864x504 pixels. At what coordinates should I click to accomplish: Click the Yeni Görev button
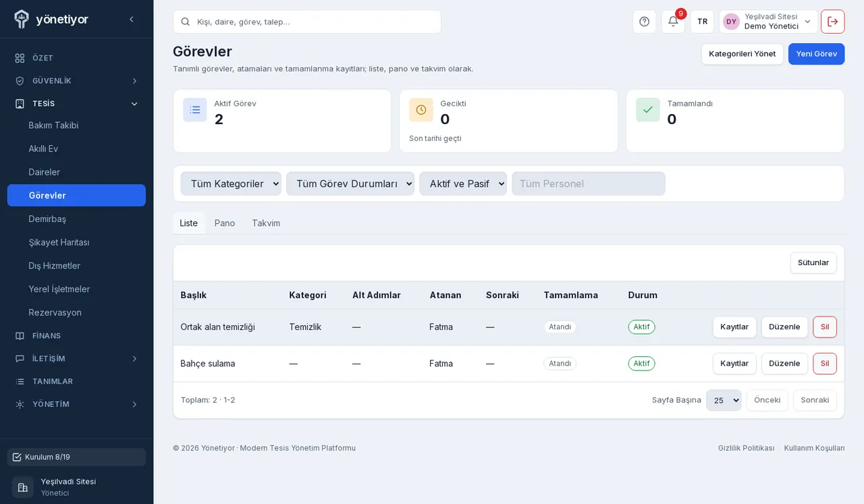click(817, 54)
